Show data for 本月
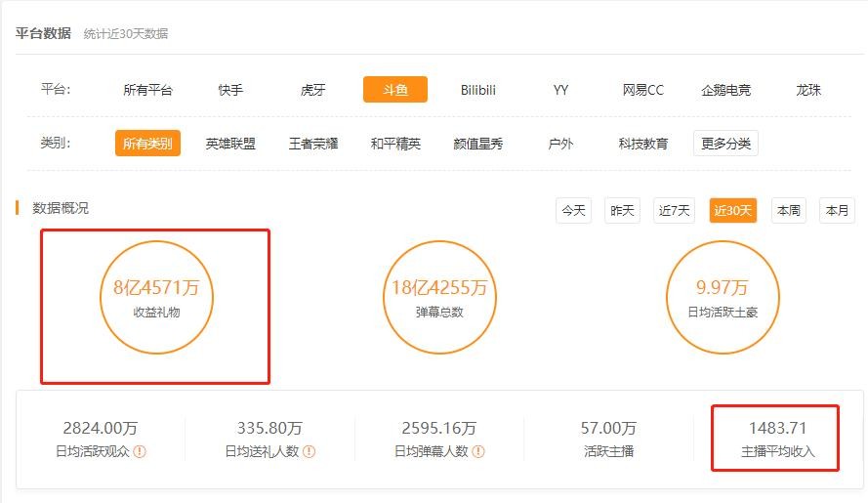868x503 pixels. tap(837, 210)
